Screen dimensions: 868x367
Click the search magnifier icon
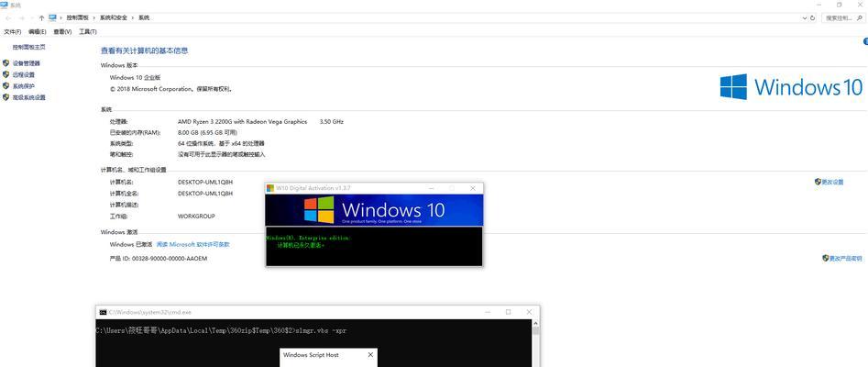(x=861, y=17)
